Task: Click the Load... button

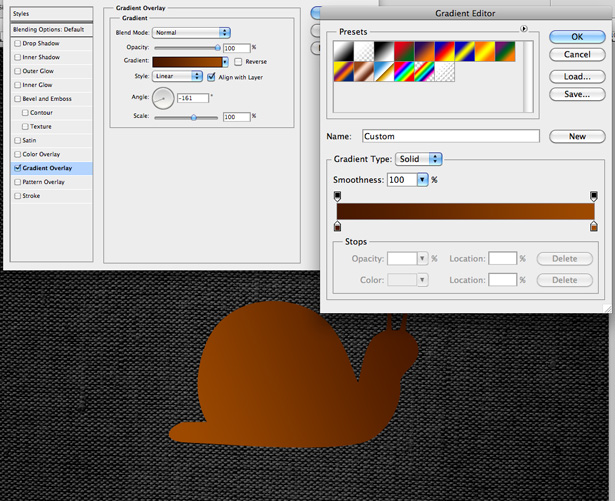Action: [x=577, y=77]
